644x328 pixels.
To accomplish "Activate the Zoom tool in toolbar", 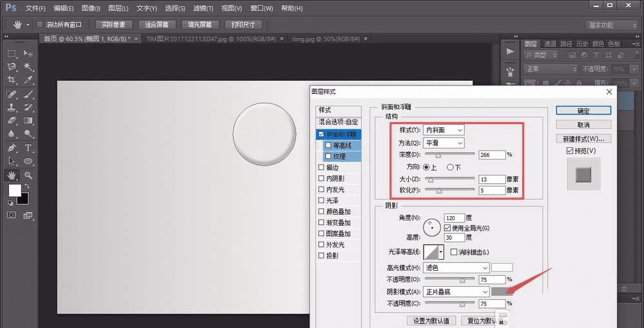I will pyautogui.click(x=28, y=175).
